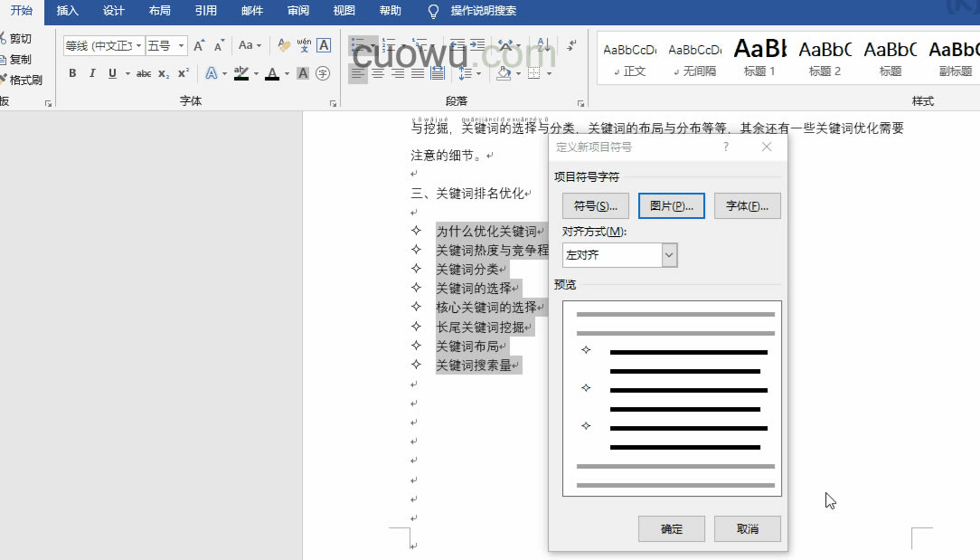980x560 pixels.
Task: Click the 图片(P)... button in the dialog
Action: tap(671, 206)
